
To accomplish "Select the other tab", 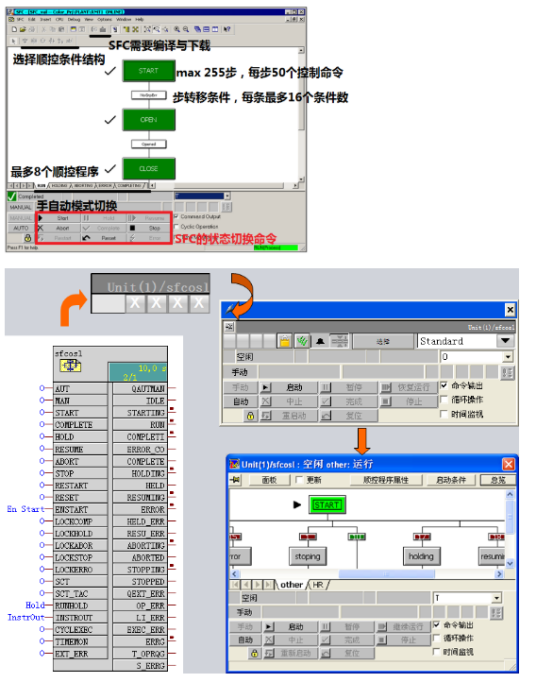I will [x=291, y=585].
